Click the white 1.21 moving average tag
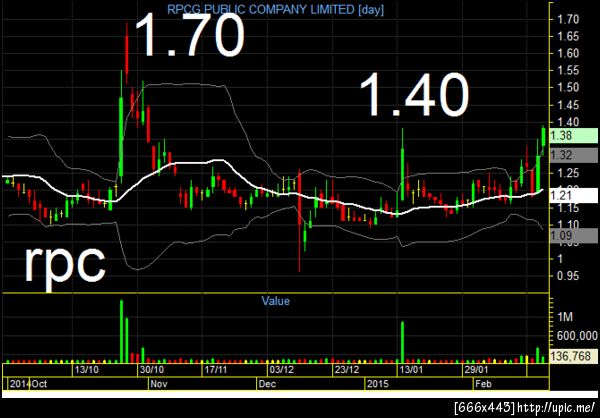The width and height of the screenshot is (600, 418). tap(573, 196)
